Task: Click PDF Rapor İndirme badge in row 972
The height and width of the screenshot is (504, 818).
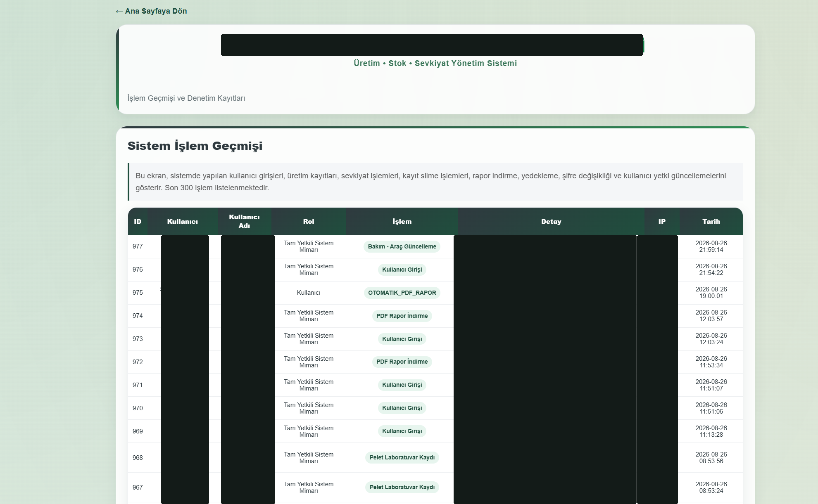Action: coord(402,362)
